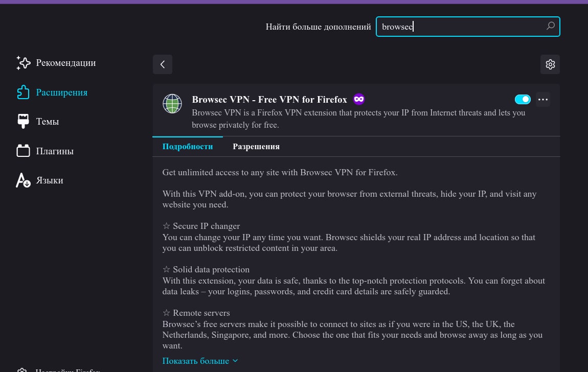Open the gear tools menu for add-ons

click(550, 64)
